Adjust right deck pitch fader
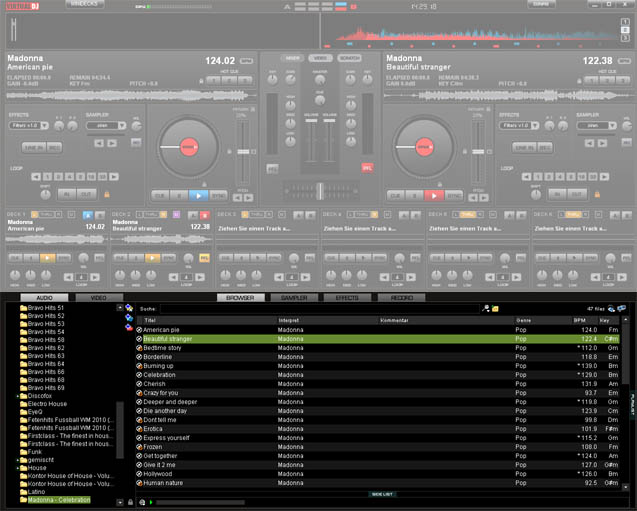637x511 pixels. [x=478, y=152]
